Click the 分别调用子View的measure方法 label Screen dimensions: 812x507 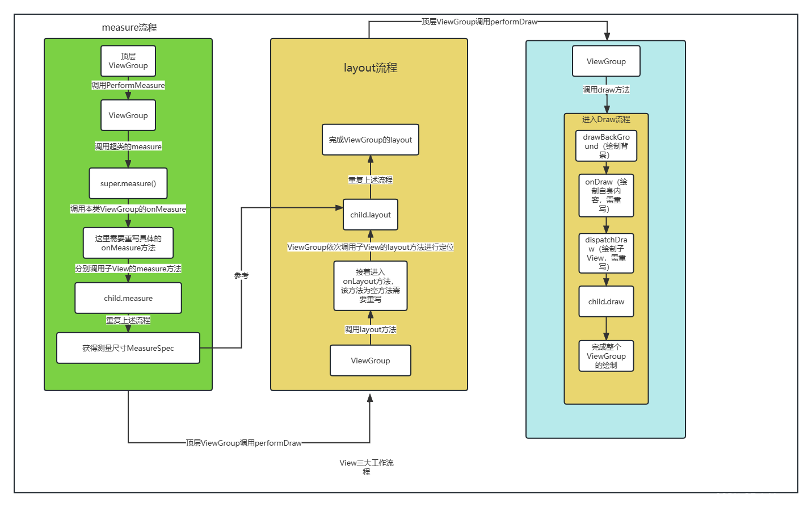tap(128, 269)
